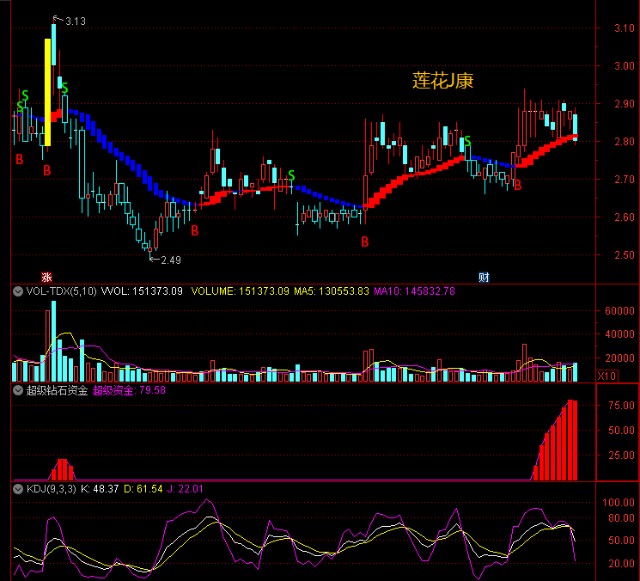
Task: Collapse the VOL-TDX indicator panel arrow
Action: [18, 291]
